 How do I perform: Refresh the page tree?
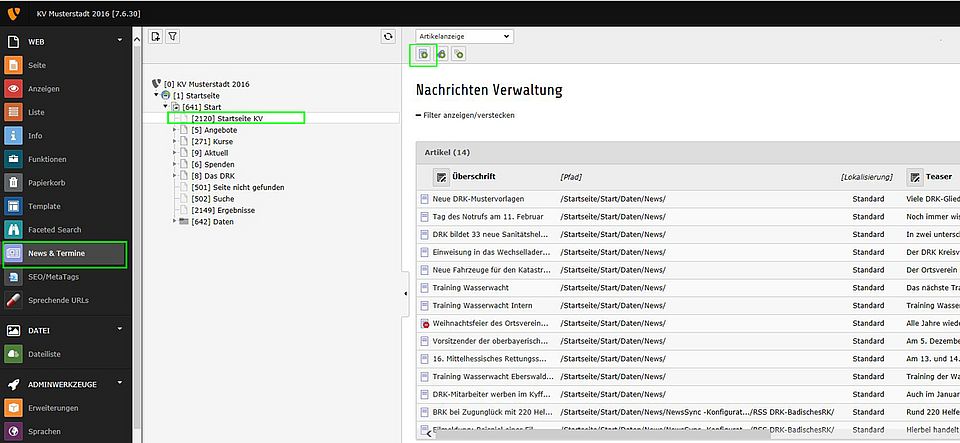coord(388,36)
